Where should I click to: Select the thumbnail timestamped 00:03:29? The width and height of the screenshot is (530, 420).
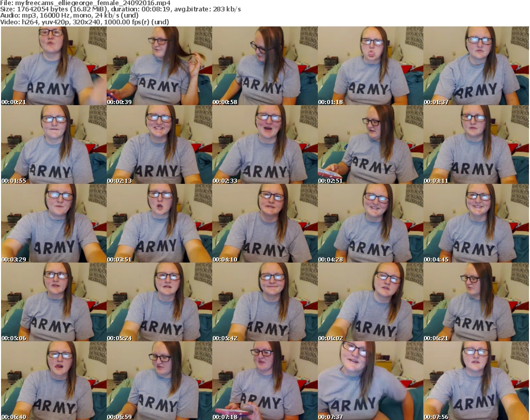[x=54, y=223]
